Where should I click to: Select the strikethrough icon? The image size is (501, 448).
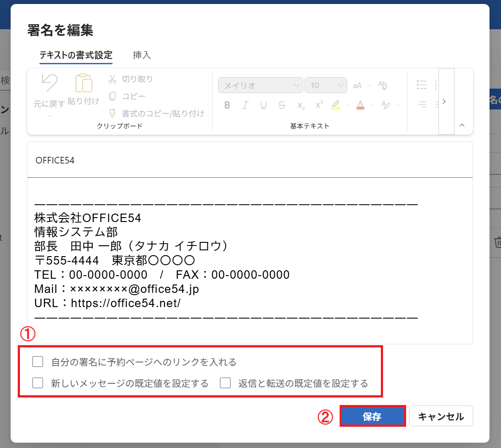(282, 105)
